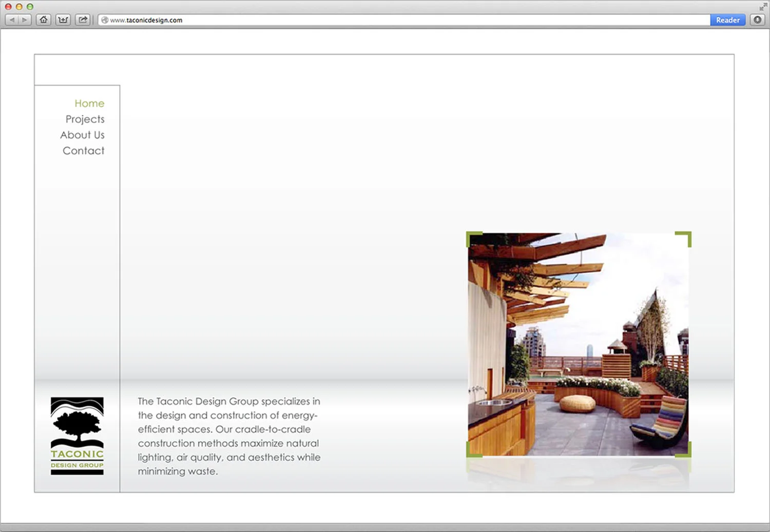This screenshot has width=770, height=532.
Task: Select Projects in the sidebar navigation
Action: pos(85,119)
